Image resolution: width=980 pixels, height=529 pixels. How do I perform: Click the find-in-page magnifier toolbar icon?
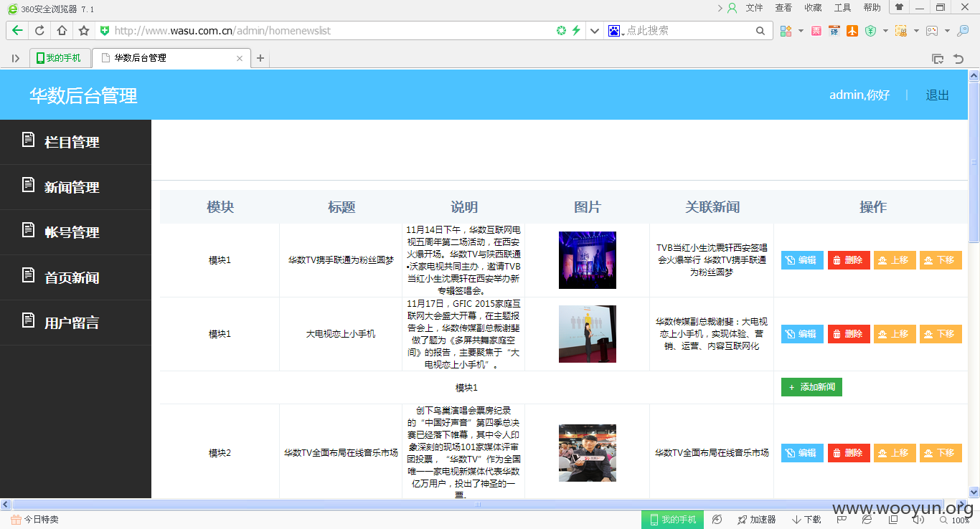tap(963, 31)
